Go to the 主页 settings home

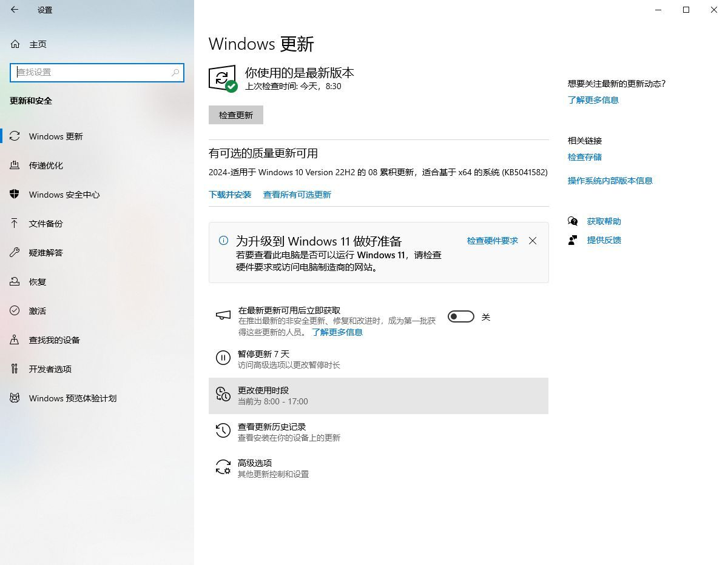pyautogui.click(x=97, y=44)
